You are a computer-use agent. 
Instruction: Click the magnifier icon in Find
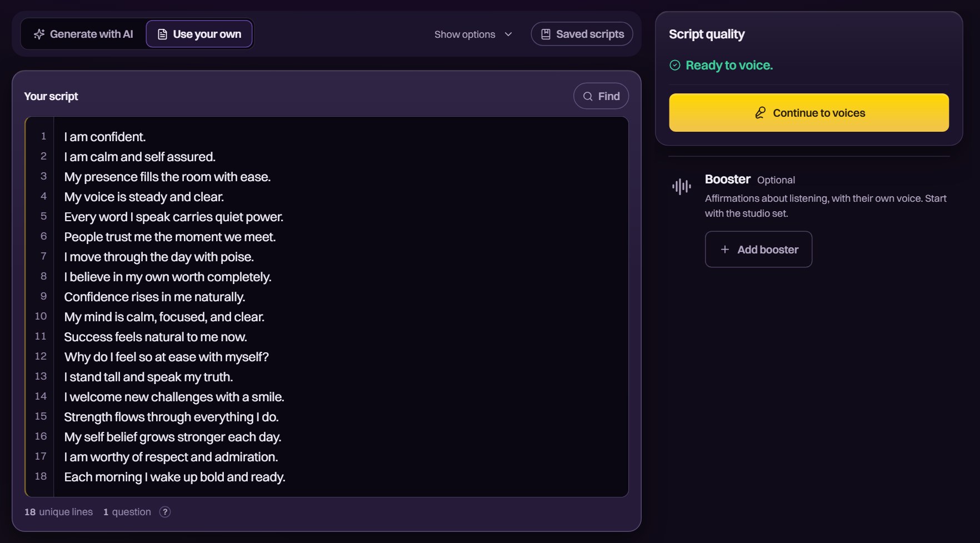tap(588, 97)
